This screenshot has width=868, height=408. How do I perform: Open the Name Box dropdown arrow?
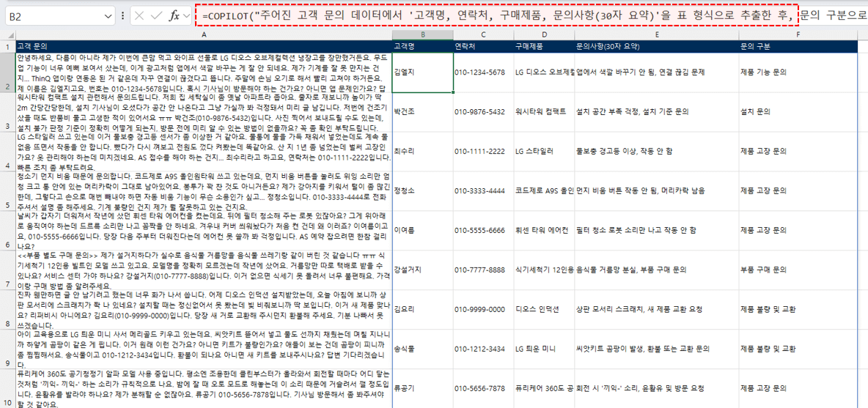(x=107, y=15)
